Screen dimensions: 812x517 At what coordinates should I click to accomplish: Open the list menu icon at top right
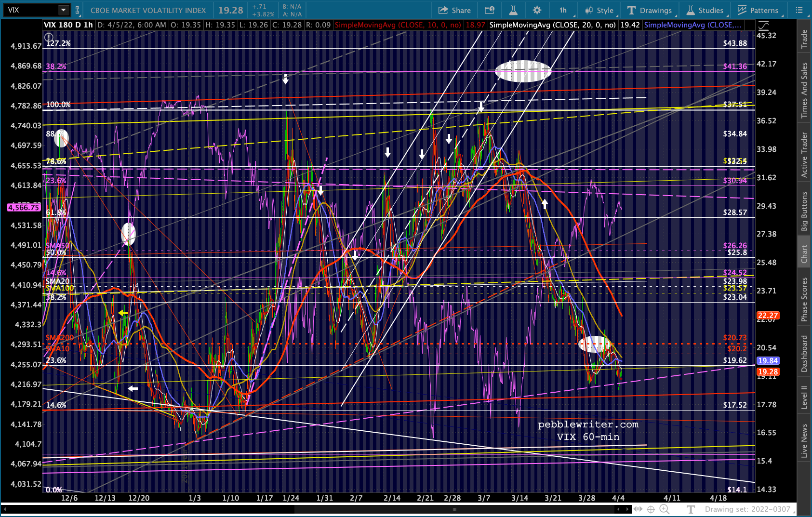[799, 10]
